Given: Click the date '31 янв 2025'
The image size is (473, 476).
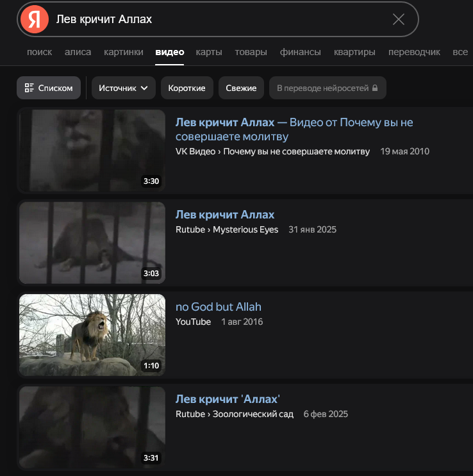Looking at the screenshot, I should click(x=312, y=229).
